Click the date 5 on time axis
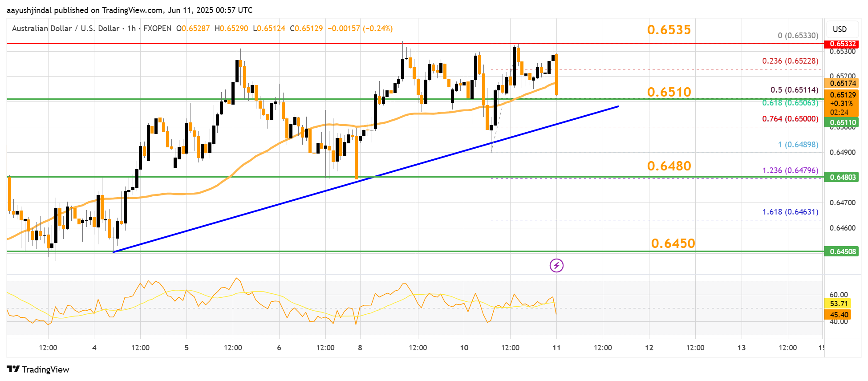 point(187,348)
